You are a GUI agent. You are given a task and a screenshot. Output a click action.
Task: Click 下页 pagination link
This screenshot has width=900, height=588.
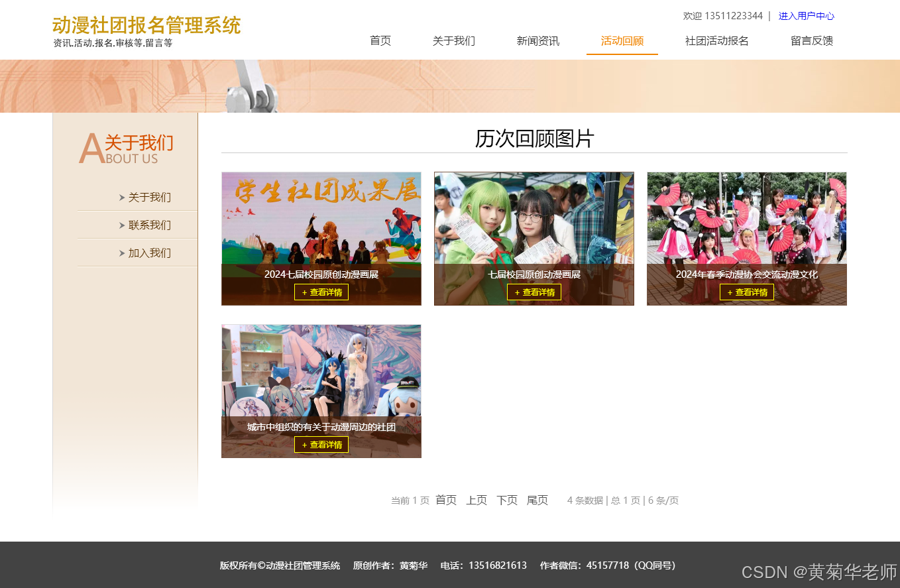(x=507, y=500)
